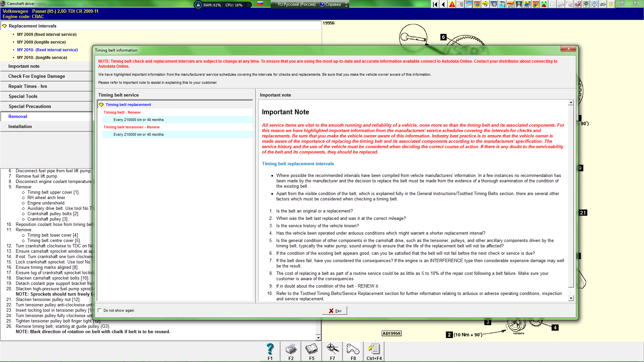Open the wheel and tyre toolbar icon

pos(494,4)
